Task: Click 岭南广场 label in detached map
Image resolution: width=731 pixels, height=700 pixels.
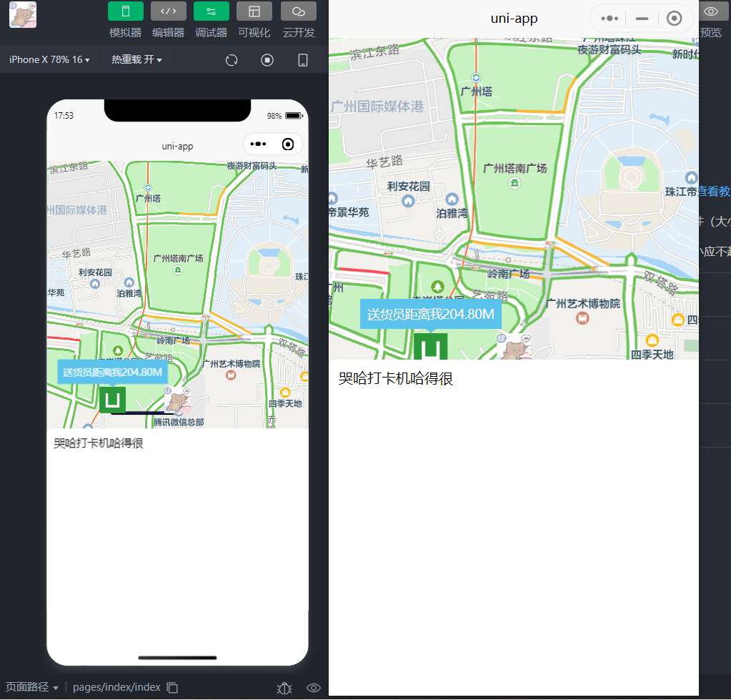Action: point(508,274)
